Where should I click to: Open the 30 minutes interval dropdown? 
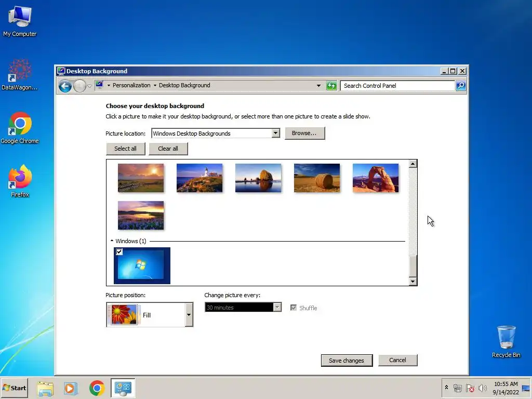click(x=243, y=308)
